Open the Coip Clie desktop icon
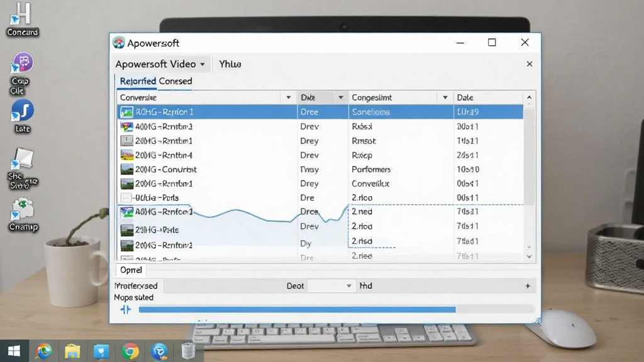644x362 pixels. (21, 74)
